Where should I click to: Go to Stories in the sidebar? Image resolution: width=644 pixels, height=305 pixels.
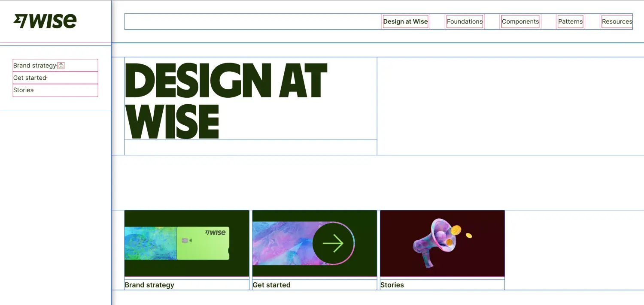point(23,90)
